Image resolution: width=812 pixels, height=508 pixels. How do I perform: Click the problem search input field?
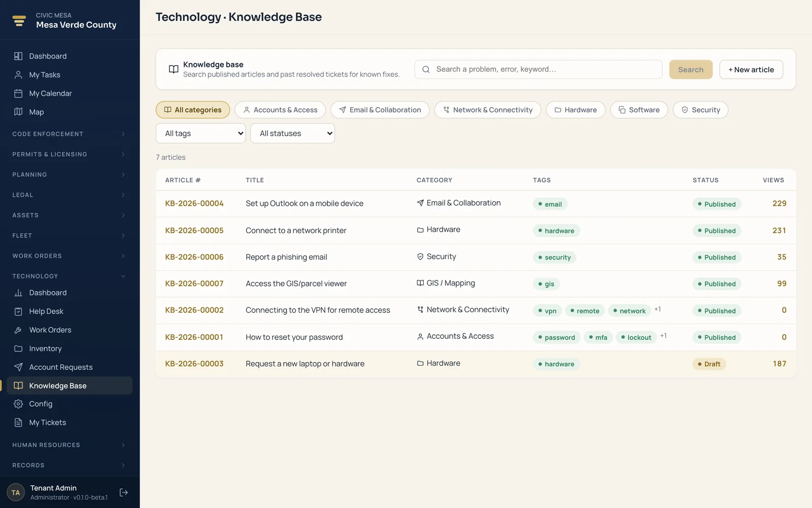[x=538, y=70]
